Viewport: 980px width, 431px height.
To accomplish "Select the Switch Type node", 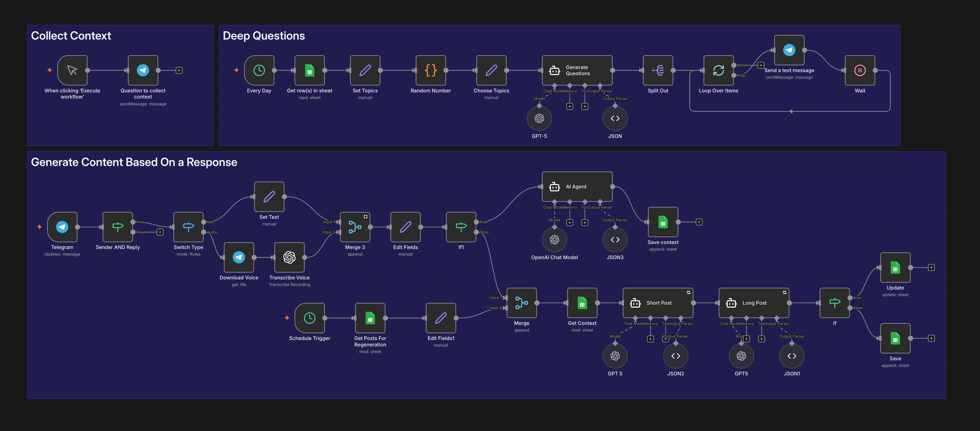I will (188, 227).
